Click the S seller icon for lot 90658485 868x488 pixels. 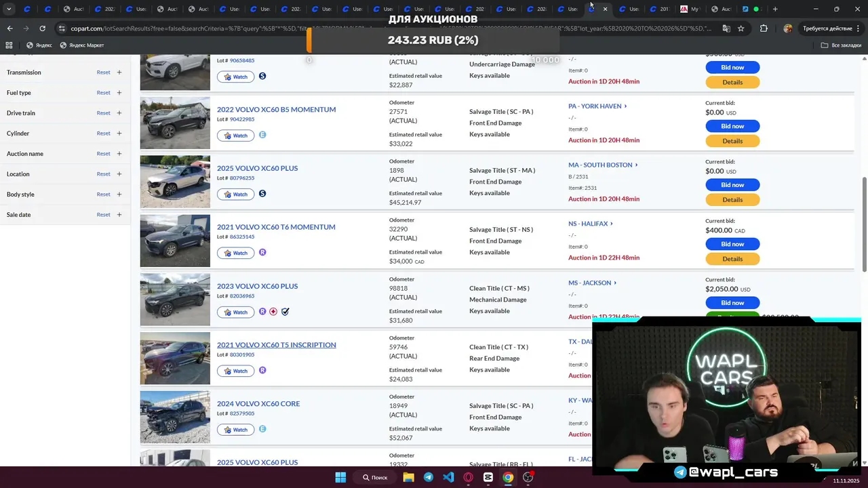(x=262, y=76)
